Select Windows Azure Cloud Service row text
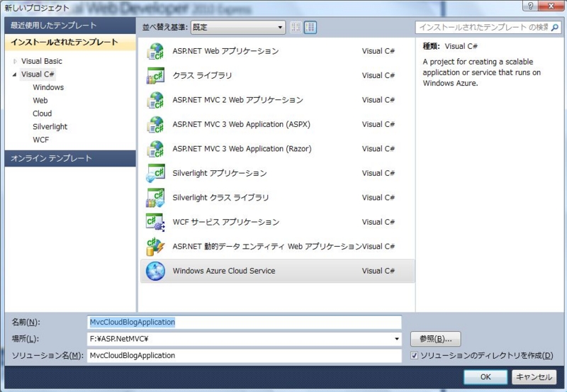This screenshot has width=567, height=392. coord(224,271)
